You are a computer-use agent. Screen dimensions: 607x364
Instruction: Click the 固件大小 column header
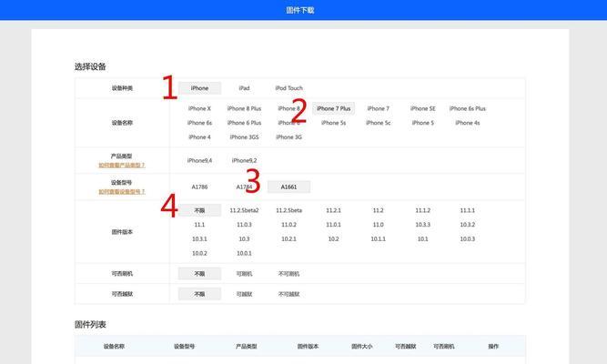point(361,347)
